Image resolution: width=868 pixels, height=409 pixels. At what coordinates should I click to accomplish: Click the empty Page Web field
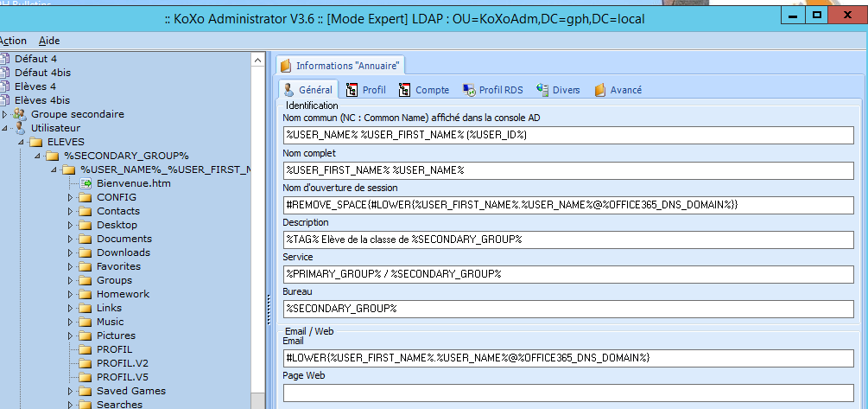(x=568, y=393)
